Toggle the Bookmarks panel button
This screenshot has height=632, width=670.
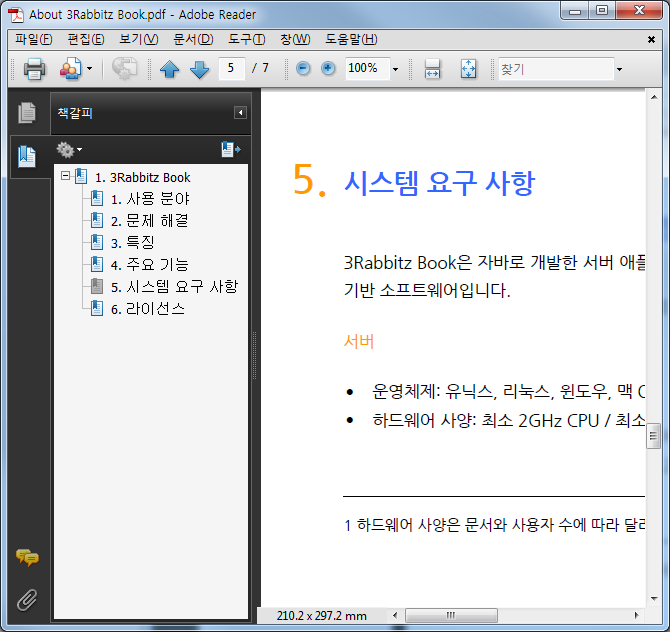[27, 156]
